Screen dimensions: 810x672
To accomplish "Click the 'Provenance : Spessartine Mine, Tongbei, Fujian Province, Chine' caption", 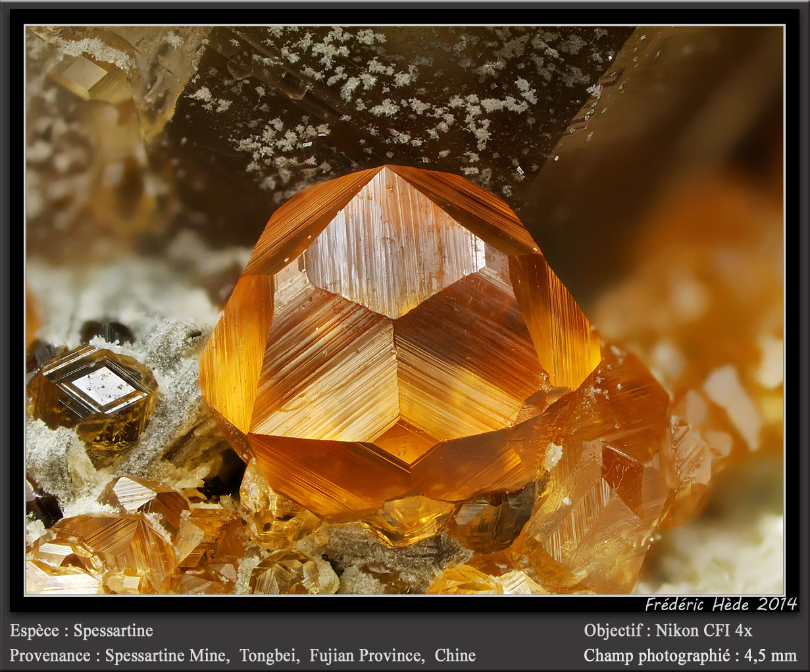I will click(242, 656).
